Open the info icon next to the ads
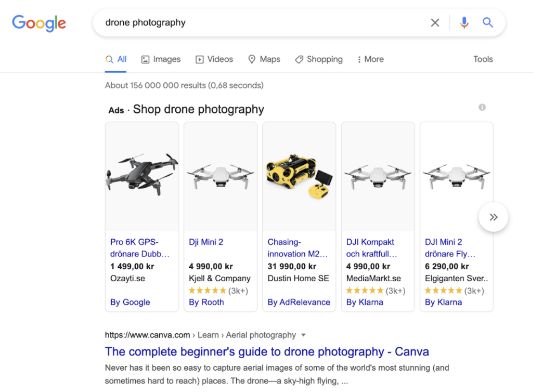Viewport: 543px width, 392px height. click(x=482, y=107)
